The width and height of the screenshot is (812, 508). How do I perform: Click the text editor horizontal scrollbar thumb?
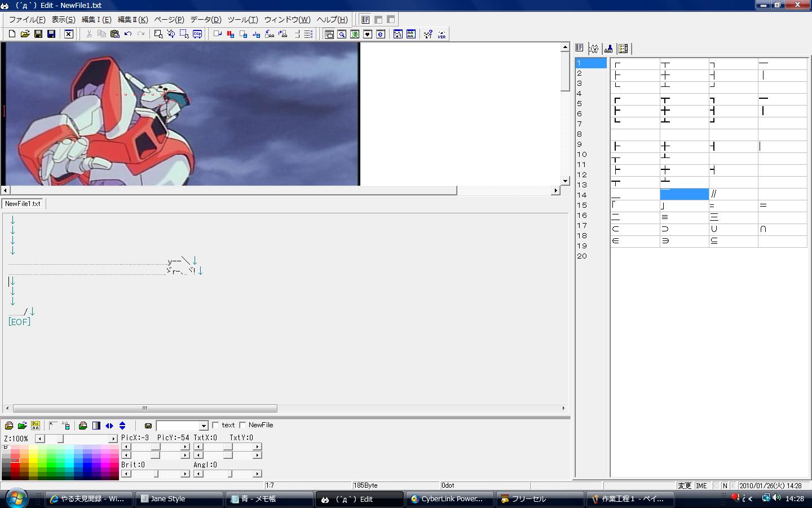click(x=145, y=408)
